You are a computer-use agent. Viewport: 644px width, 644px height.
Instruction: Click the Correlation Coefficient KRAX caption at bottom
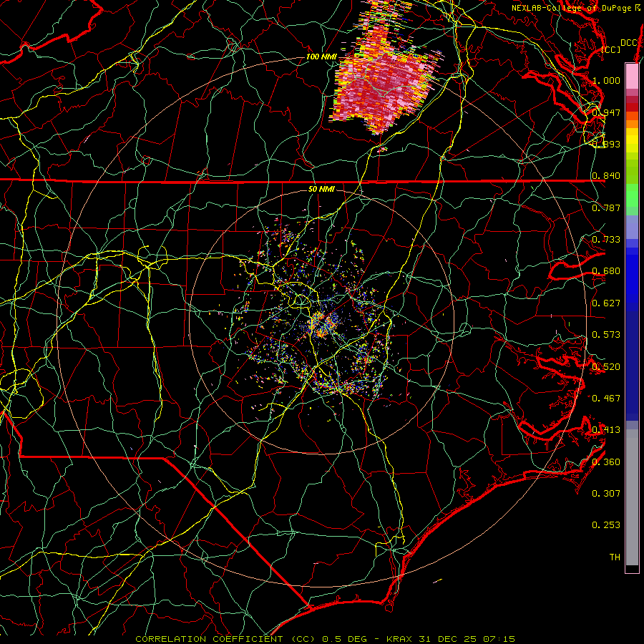point(325,639)
